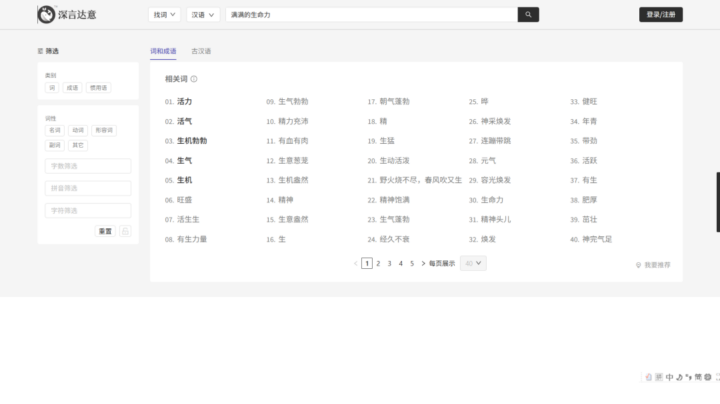Click the info icon beside 相关词
This screenshot has width=720, height=404.
[194, 79]
